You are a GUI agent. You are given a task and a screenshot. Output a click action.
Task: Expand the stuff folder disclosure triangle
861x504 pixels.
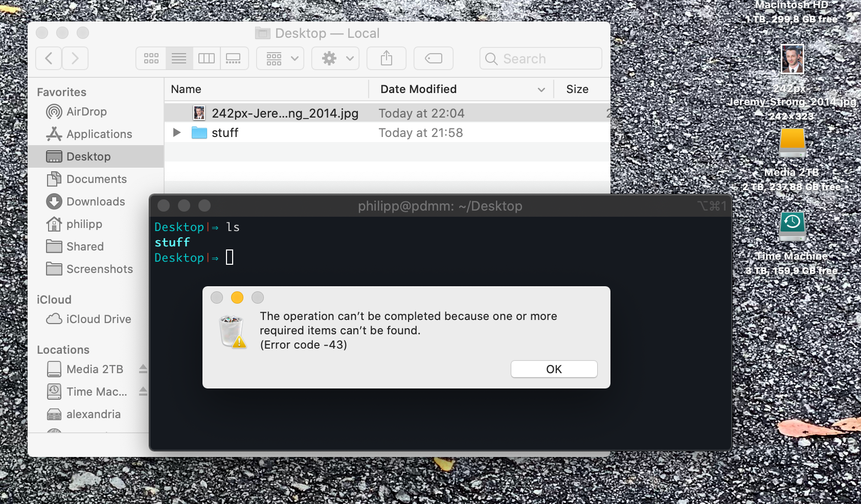pyautogui.click(x=177, y=133)
